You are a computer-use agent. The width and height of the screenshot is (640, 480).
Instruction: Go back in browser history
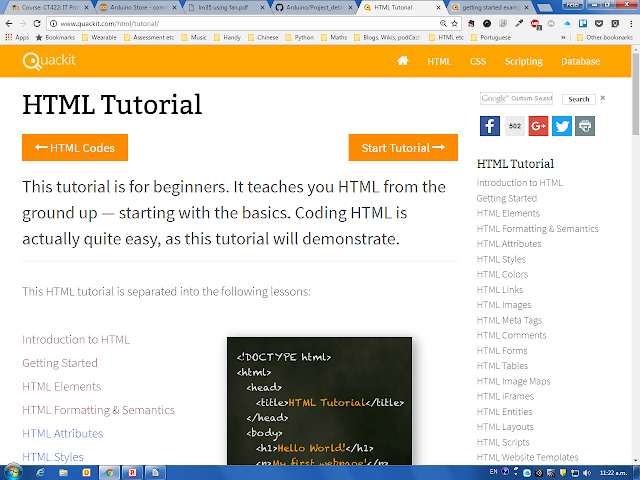point(9,24)
